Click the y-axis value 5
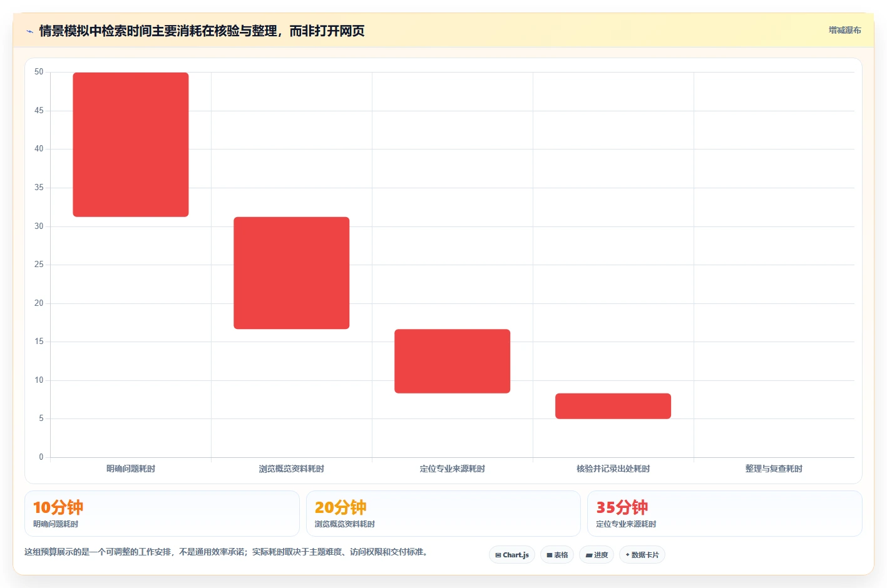 41,418
